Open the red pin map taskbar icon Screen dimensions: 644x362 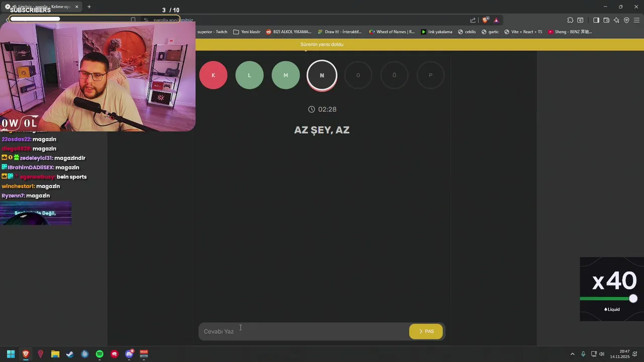point(40,354)
